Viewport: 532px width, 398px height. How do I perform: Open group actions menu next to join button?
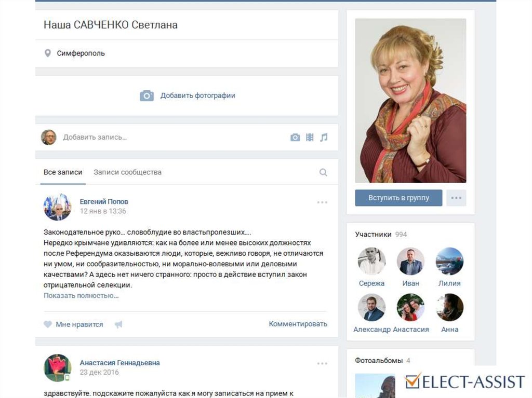[456, 198]
